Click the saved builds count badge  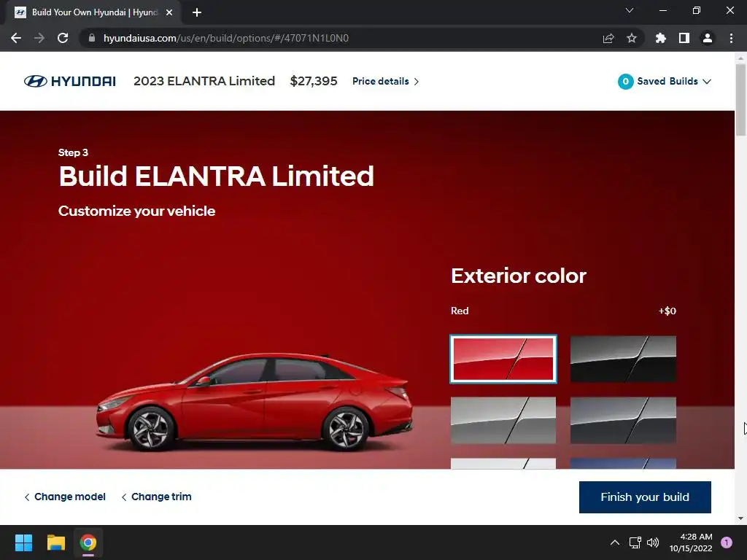click(625, 82)
